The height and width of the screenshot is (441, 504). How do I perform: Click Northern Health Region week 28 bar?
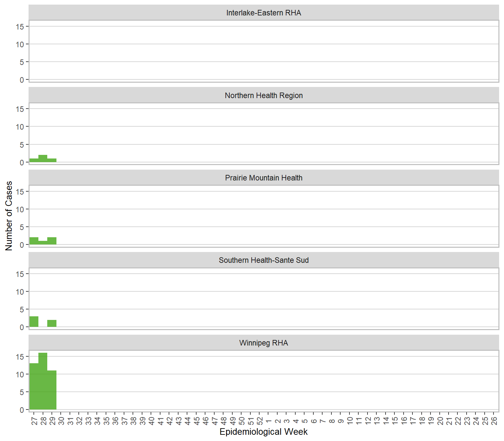click(43, 158)
